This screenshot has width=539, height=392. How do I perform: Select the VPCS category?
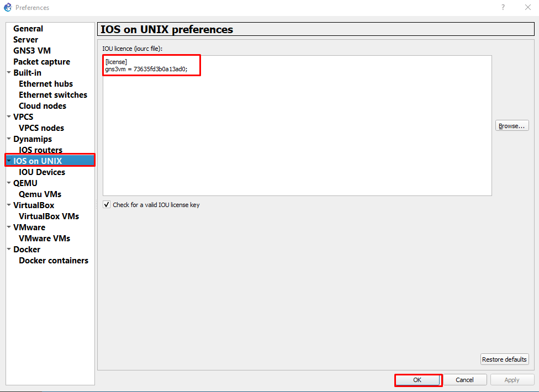click(x=23, y=117)
